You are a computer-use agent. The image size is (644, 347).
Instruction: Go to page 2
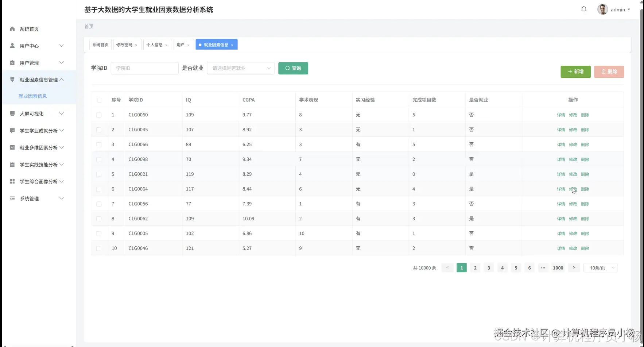[x=475, y=268]
